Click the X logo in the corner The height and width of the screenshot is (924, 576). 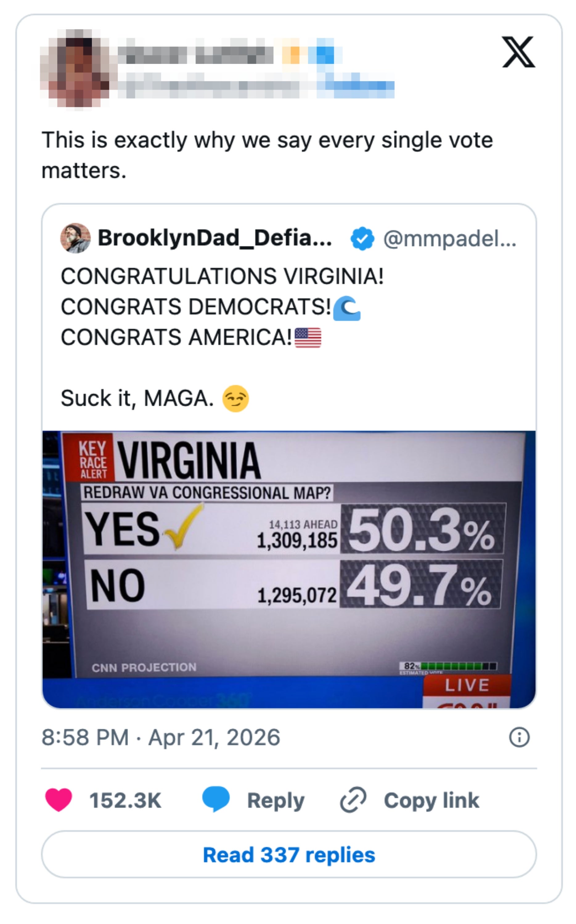pyautogui.click(x=518, y=52)
